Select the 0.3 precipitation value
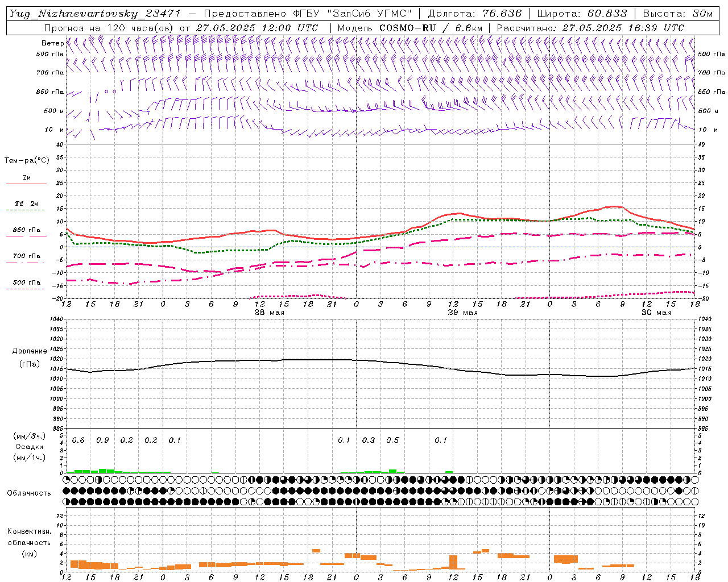Screen dimensions: 728x582 coord(369,440)
